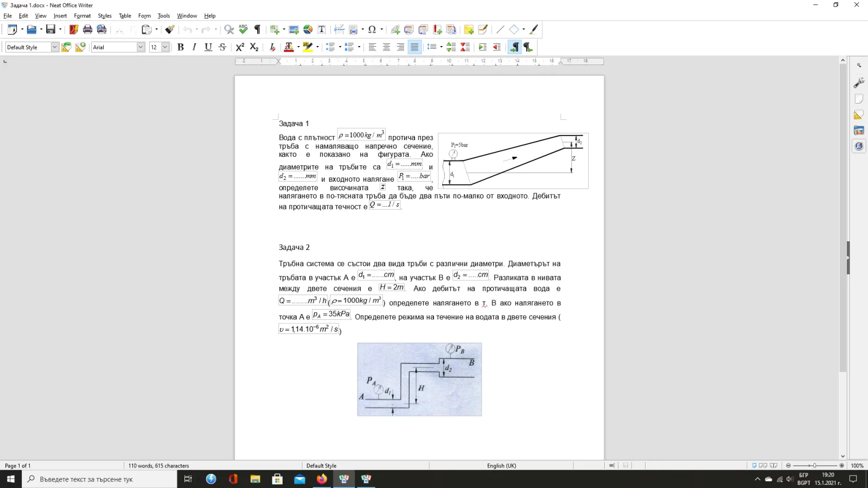The height and width of the screenshot is (488, 868).
Task: Open the Navigator sidebar icon
Action: [x=859, y=146]
